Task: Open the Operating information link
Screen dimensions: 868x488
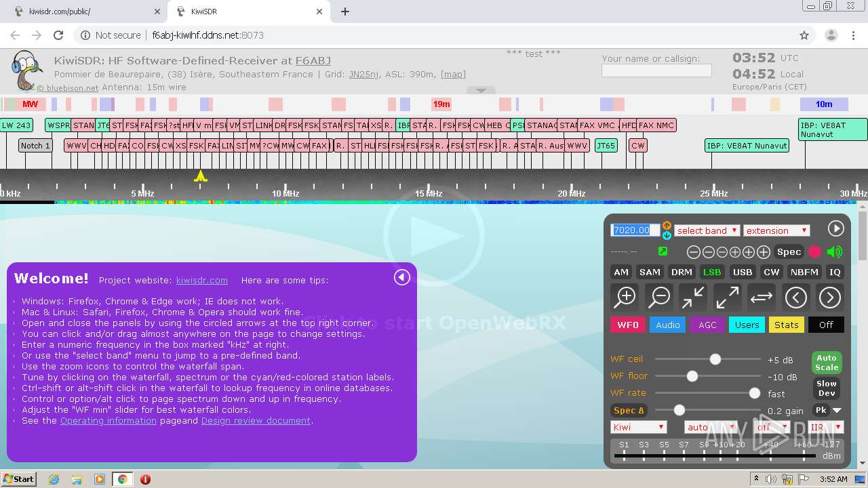Action: point(108,420)
